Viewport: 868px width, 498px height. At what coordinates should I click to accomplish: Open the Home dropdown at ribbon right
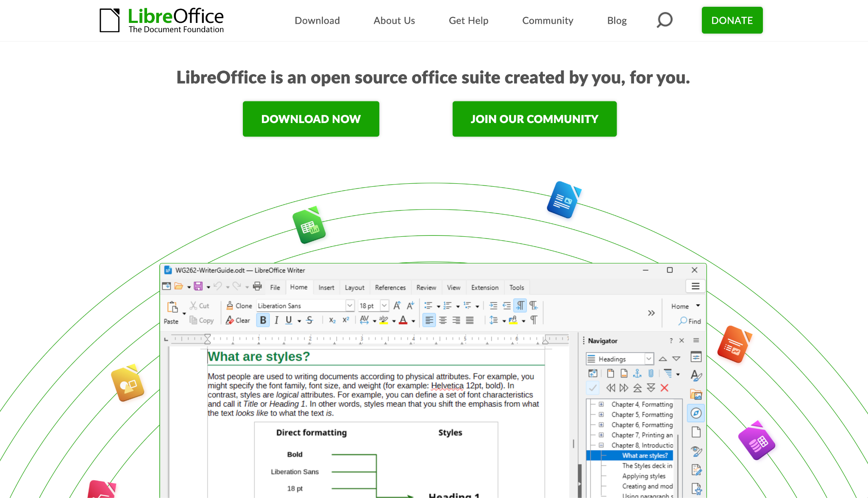pos(685,306)
